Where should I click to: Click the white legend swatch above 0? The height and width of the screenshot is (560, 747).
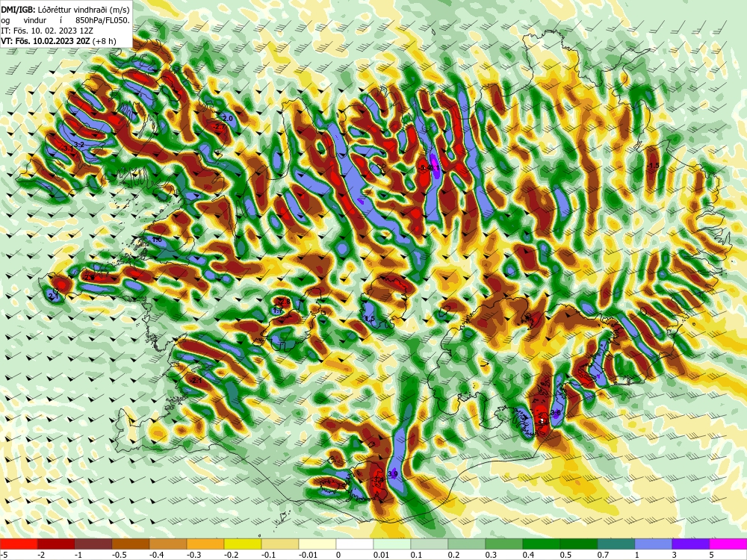tap(355, 544)
